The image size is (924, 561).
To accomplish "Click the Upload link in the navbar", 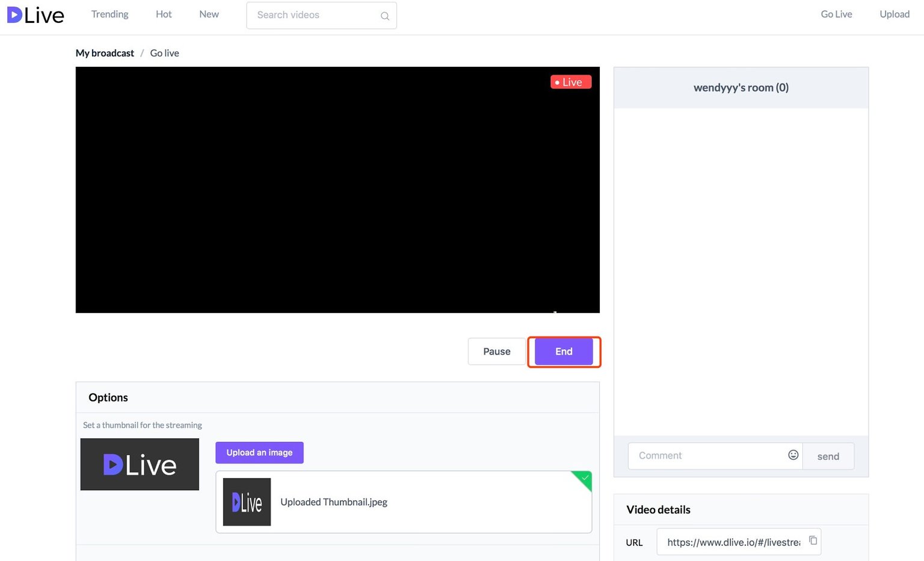I will (895, 14).
